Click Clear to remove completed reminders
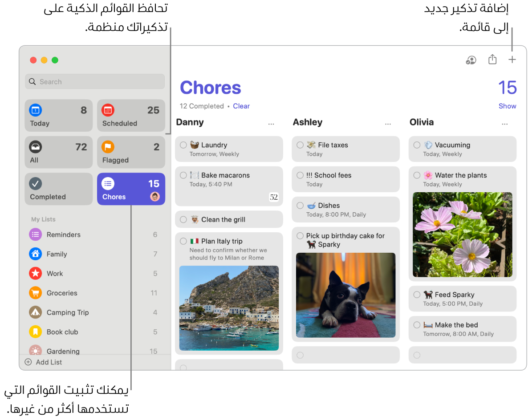The height and width of the screenshot is (420, 528). (241, 106)
